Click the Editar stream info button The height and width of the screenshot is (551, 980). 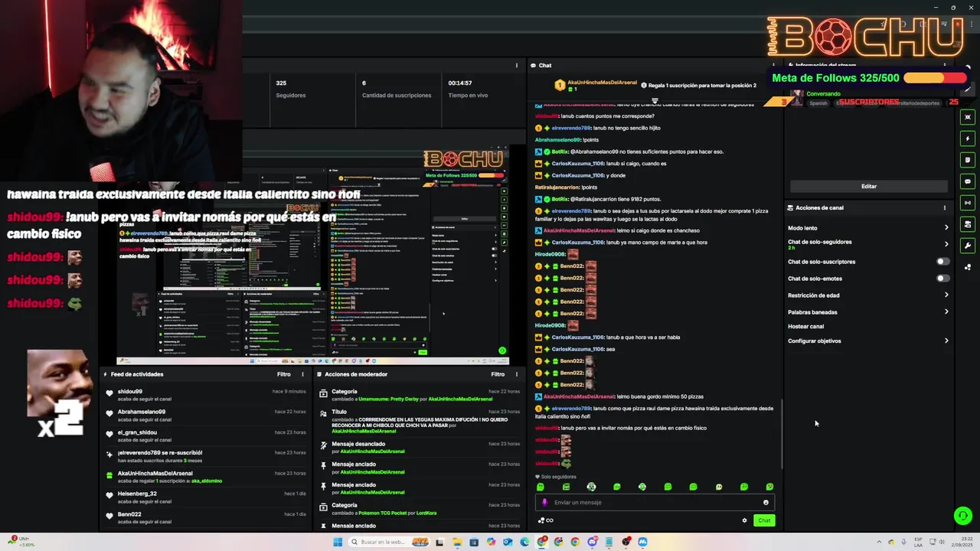(869, 186)
